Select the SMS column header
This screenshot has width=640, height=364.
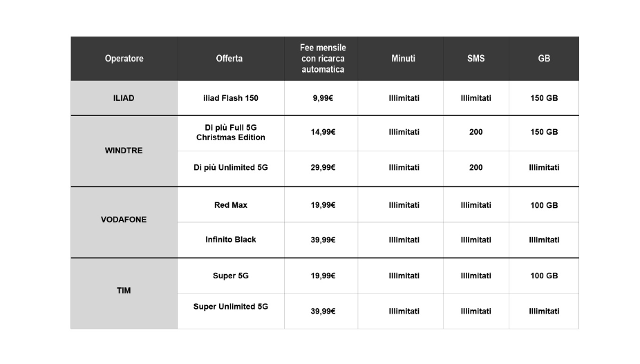[476, 59]
